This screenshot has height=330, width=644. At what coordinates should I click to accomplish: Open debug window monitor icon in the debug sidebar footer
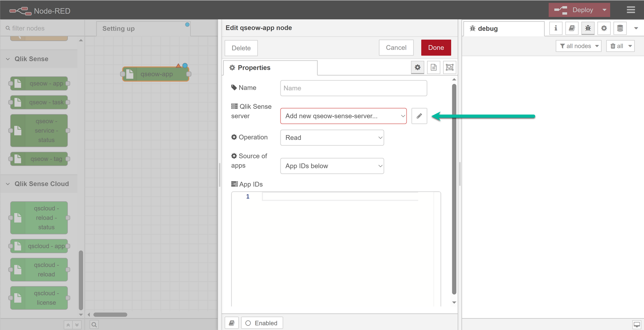pyautogui.click(x=637, y=324)
